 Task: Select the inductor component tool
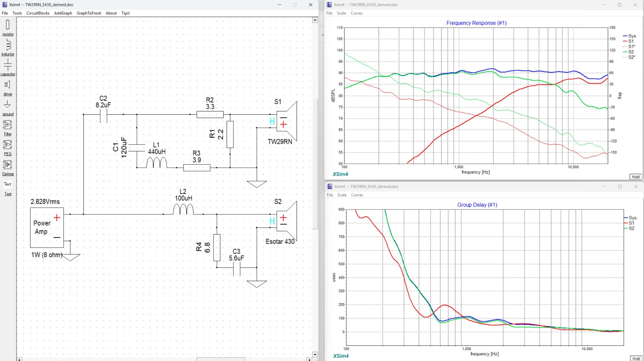click(8, 47)
